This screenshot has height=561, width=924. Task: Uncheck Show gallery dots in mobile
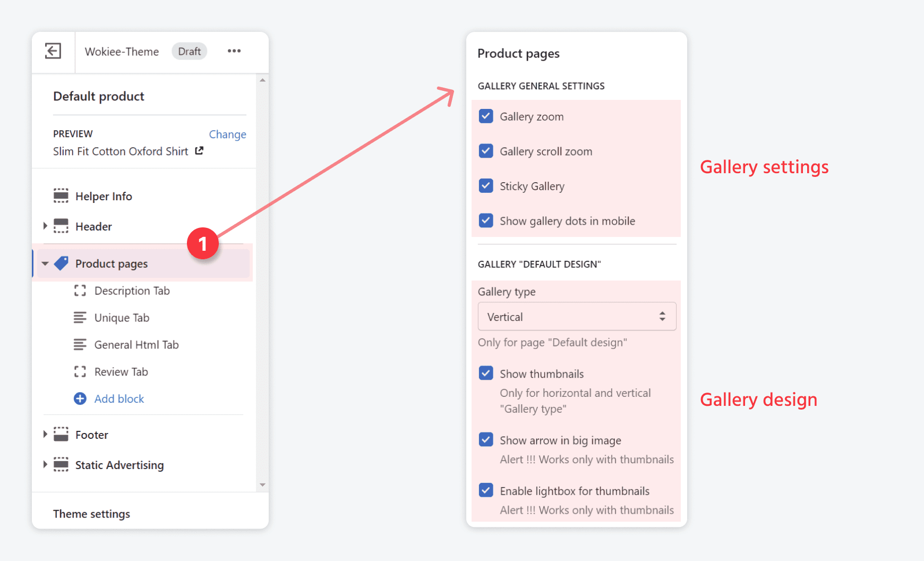(486, 220)
